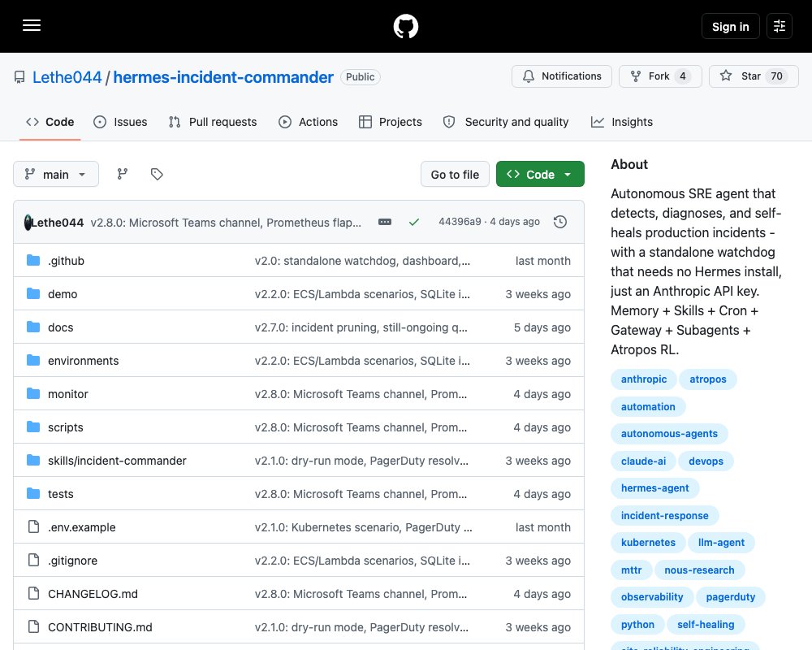Open the python topic tag
812x650 pixels.
(x=638, y=624)
